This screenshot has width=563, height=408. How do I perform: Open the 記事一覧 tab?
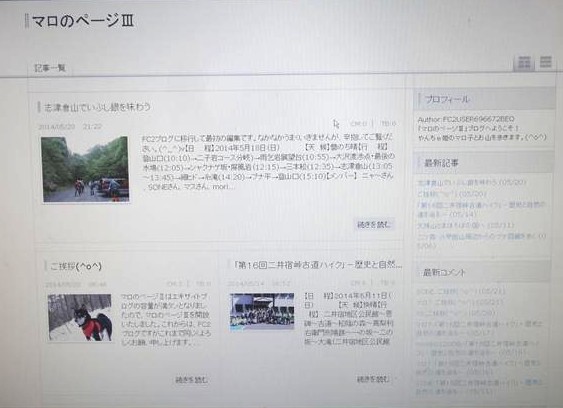point(50,68)
